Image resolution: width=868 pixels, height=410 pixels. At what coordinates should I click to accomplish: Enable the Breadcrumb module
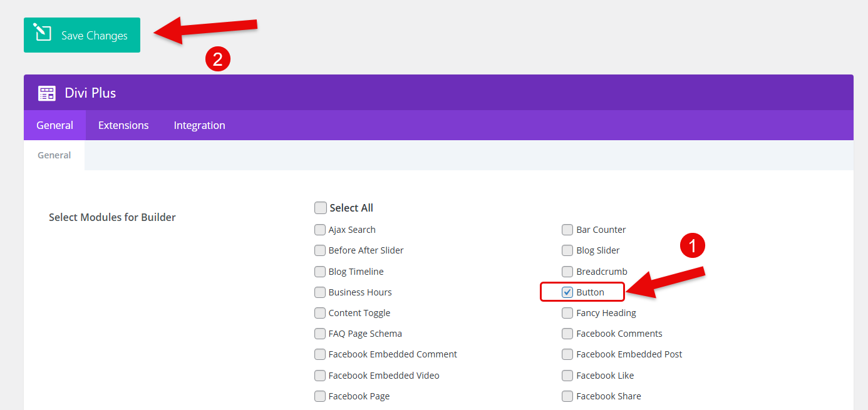567,272
